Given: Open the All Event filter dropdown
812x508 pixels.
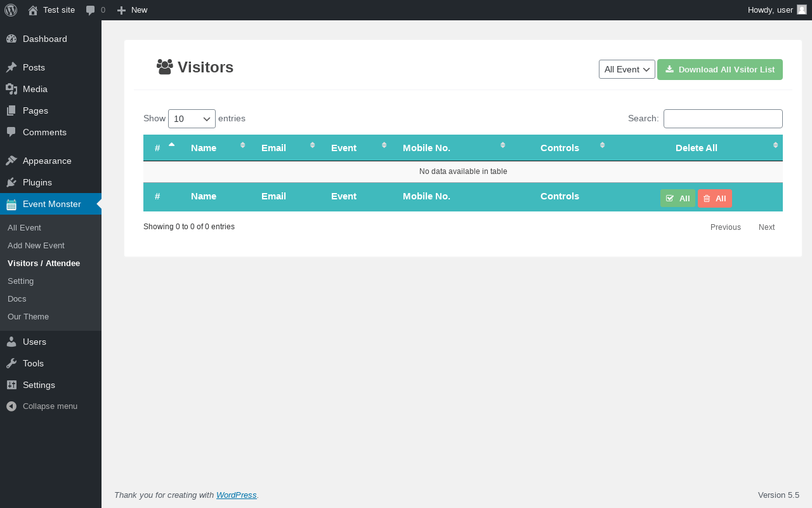Looking at the screenshot, I should [x=627, y=69].
